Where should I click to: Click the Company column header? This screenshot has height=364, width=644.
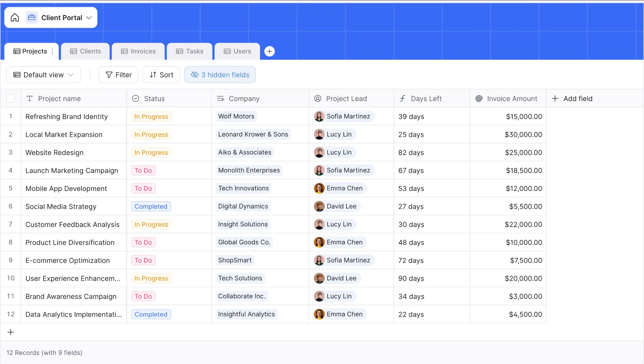tap(260, 99)
